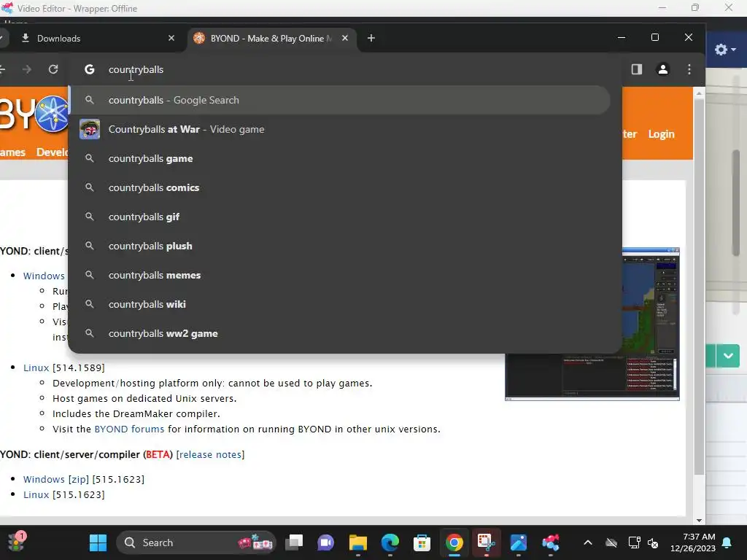The width and height of the screenshot is (747, 560).
Task: Choose the "countryballs ww2 game" suggestion
Action: pos(340,333)
